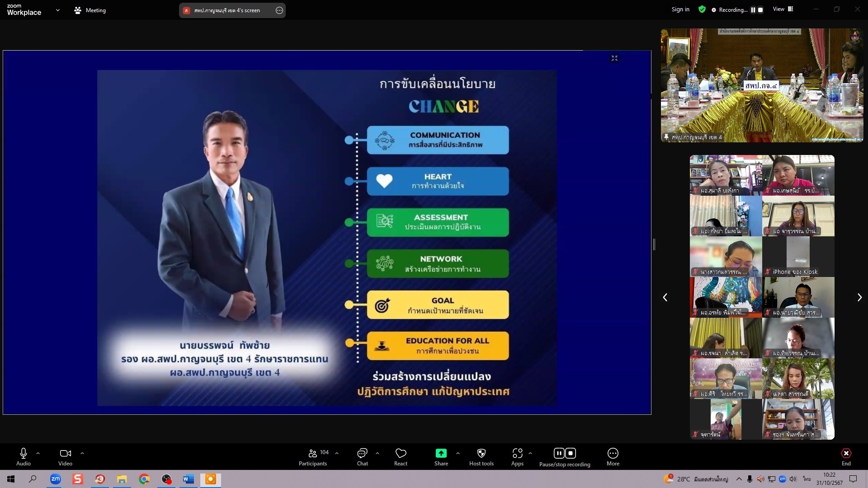Image resolution: width=868 pixels, height=488 pixels.
Task: Select จุฑารัตน์ participant thumbnail
Action: (726, 419)
